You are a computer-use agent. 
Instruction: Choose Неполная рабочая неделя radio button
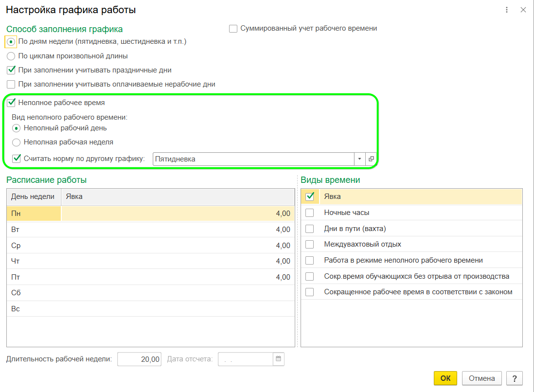pyautogui.click(x=17, y=143)
